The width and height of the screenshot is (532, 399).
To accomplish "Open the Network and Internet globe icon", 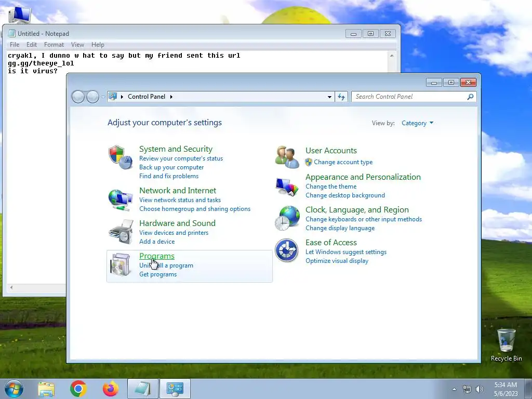I will (x=120, y=200).
